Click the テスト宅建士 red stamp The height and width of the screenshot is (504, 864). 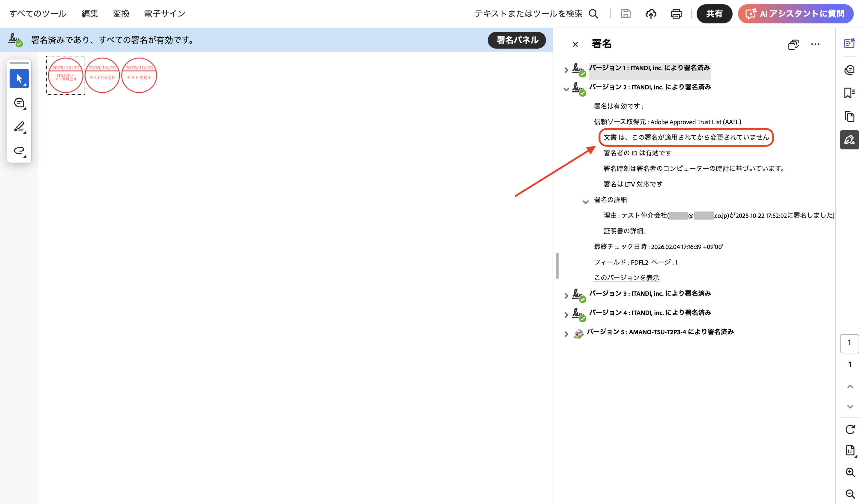[x=139, y=75]
